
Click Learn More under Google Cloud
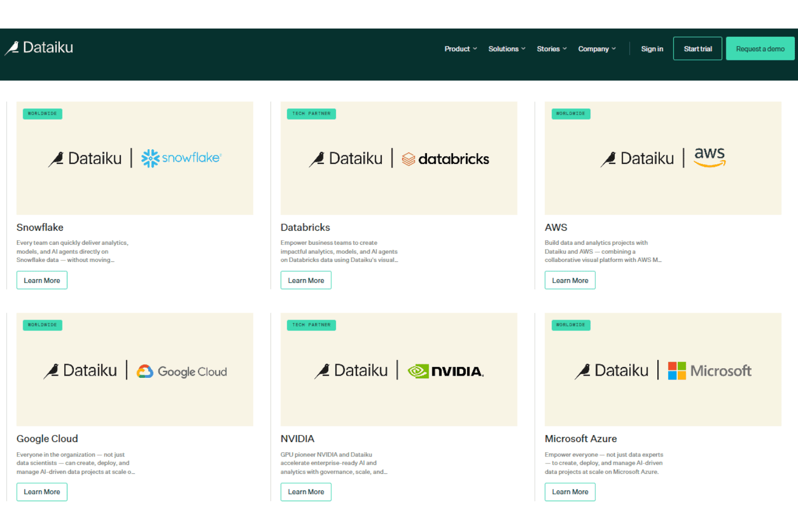(42, 492)
